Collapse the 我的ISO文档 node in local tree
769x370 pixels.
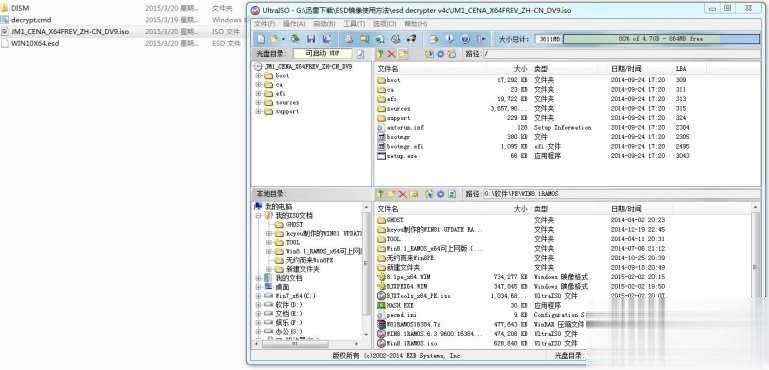pos(258,215)
